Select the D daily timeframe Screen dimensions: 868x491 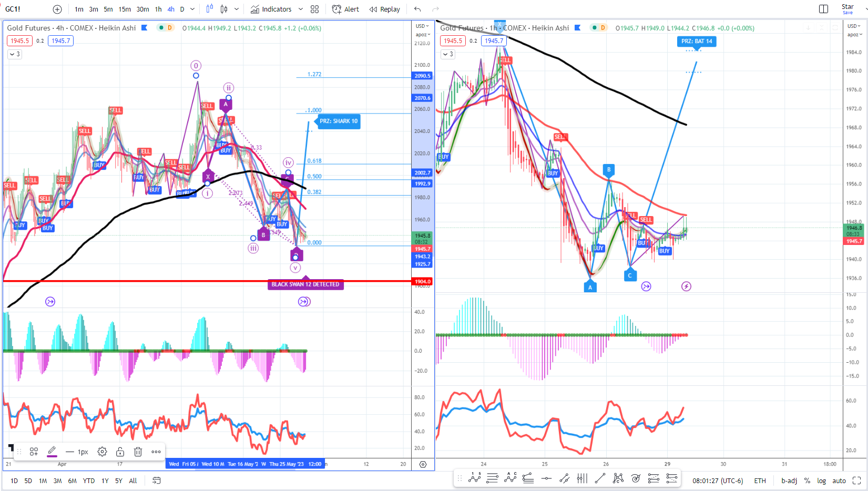pos(182,9)
